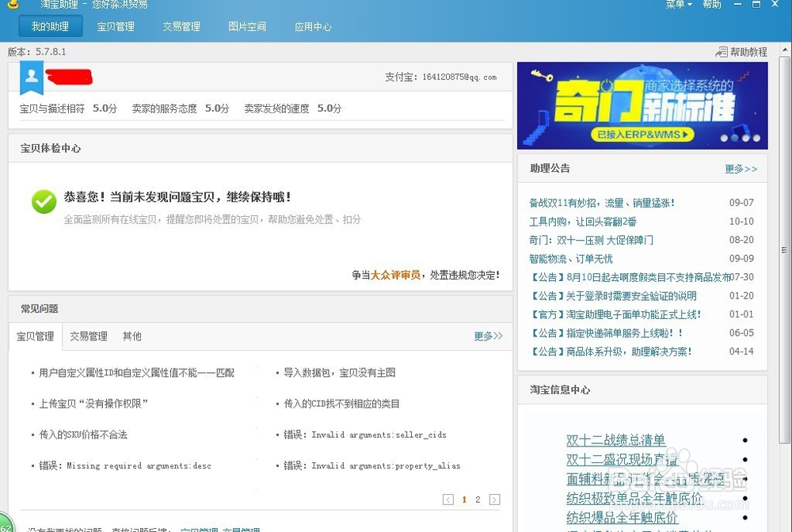
Task: Minimize the 淘宝助理 window
Action: tap(738, 4)
